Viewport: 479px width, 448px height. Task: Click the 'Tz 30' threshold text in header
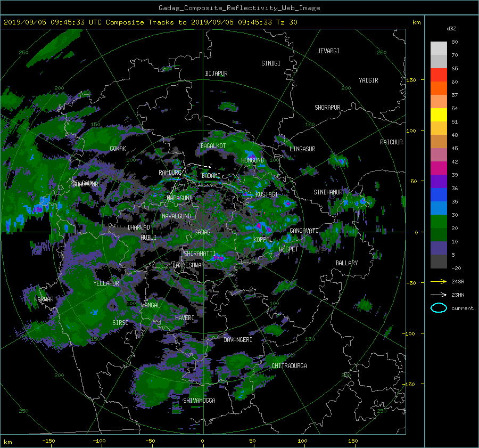click(x=286, y=22)
